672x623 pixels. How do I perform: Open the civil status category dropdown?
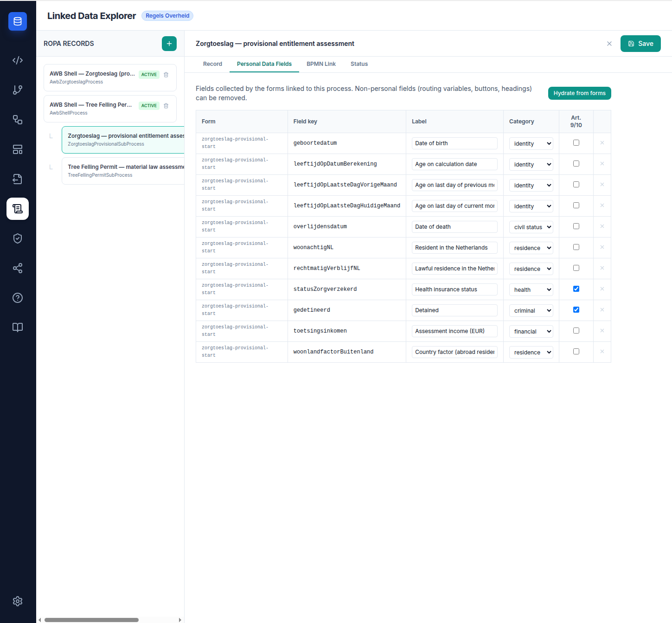tap(531, 227)
